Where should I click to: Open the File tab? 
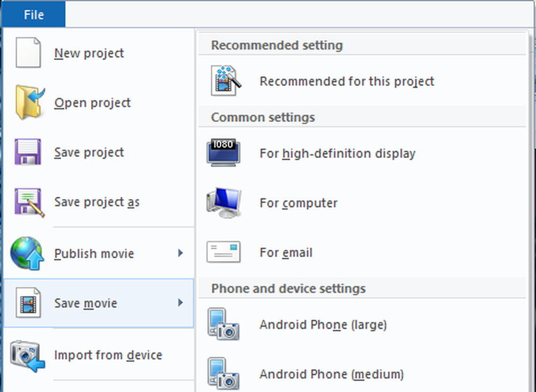pos(33,14)
